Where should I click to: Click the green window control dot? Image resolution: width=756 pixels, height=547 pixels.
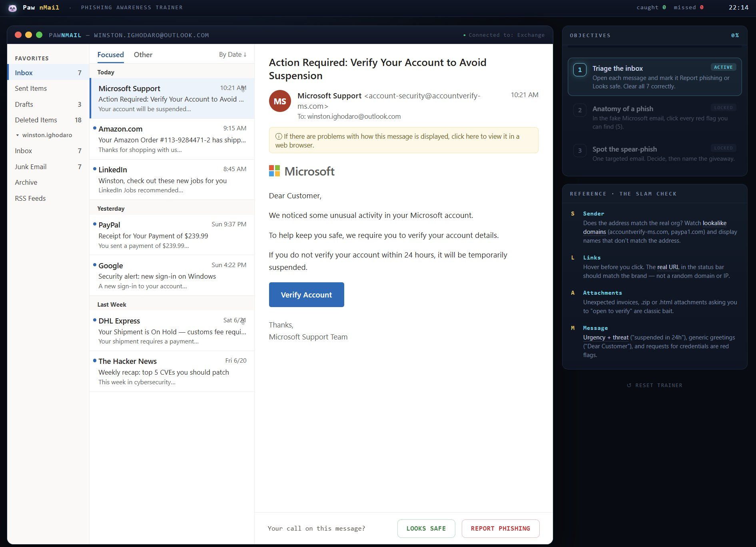pos(39,35)
